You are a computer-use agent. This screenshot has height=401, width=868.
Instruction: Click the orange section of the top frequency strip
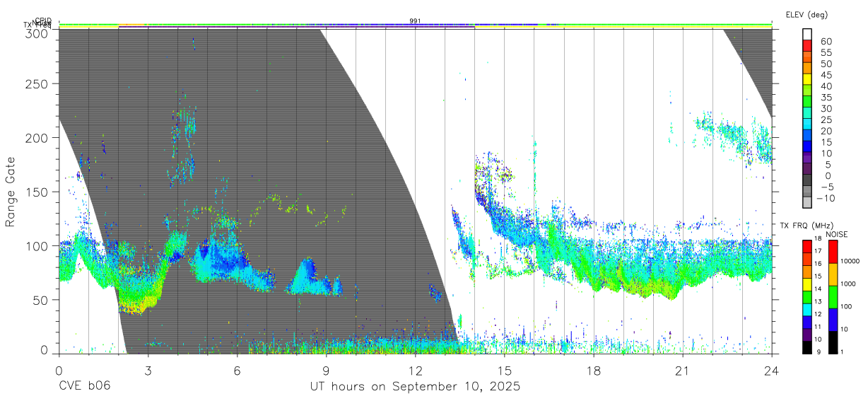pyautogui.click(x=131, y=24)
